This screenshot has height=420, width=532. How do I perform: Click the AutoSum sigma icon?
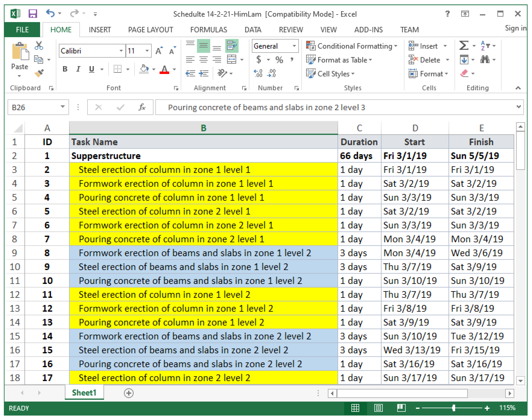point(463,46)
